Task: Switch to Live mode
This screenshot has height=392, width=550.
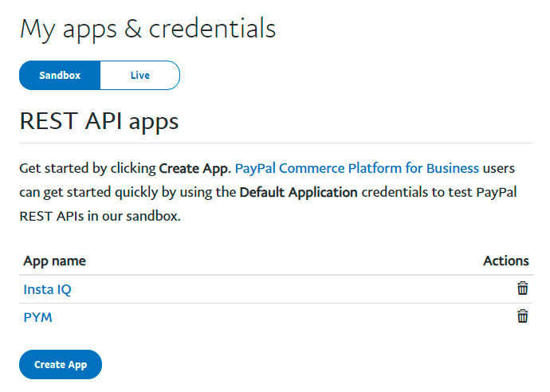Action: coord(140,76)
